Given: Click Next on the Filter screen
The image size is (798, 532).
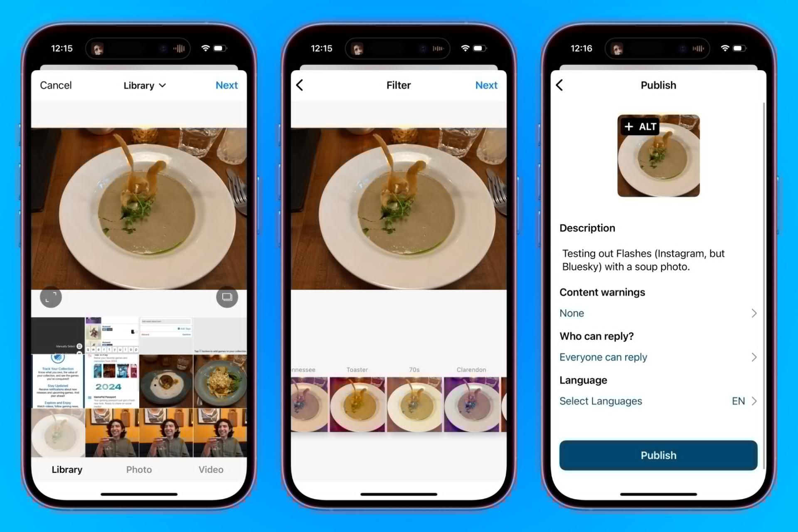Looking at the screenshot, I should point(486,85).
